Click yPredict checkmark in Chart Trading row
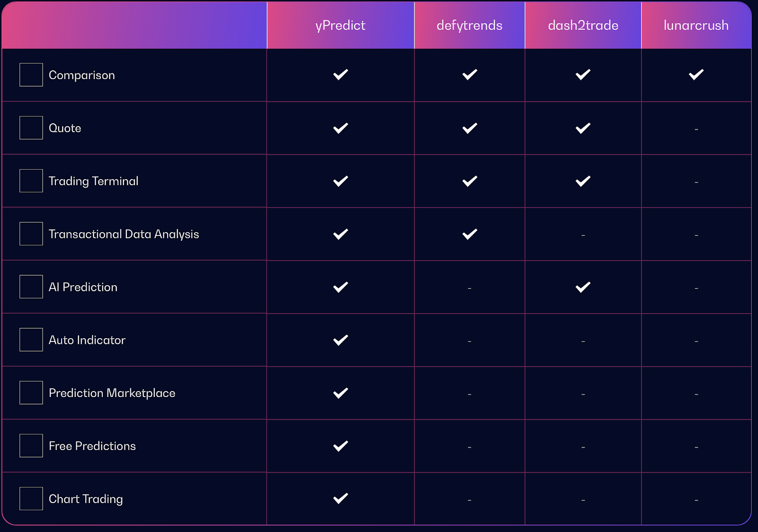This screenshot has height=532, width=758. point(341,498)
